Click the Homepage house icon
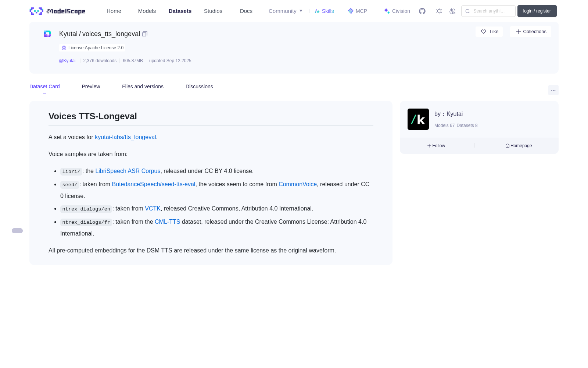Viewport: 588px width, 368px height. click(x=508, y=146)
